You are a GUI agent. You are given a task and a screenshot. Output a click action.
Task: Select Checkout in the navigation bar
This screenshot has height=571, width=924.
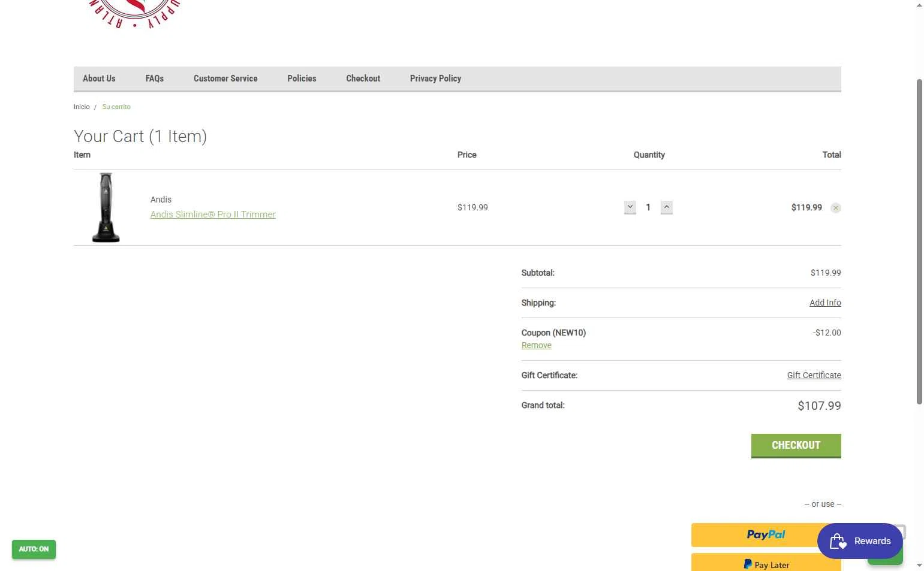pyautogui.click(x=363, y=78)
